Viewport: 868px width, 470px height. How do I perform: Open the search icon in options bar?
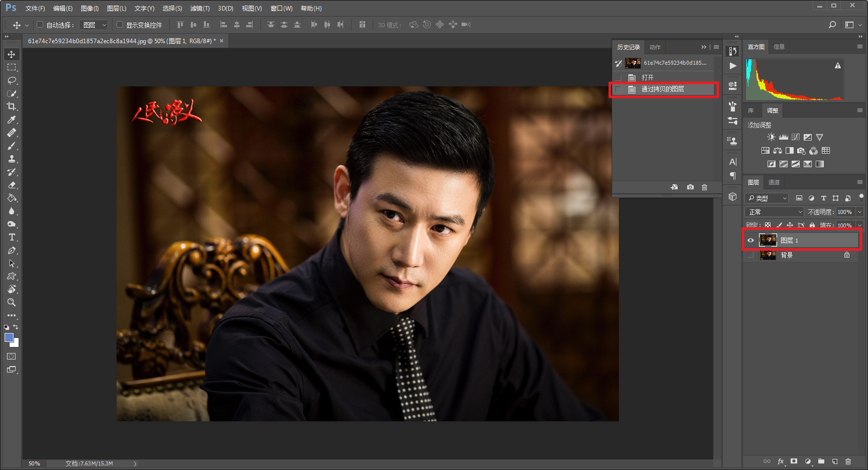point(832,25)
